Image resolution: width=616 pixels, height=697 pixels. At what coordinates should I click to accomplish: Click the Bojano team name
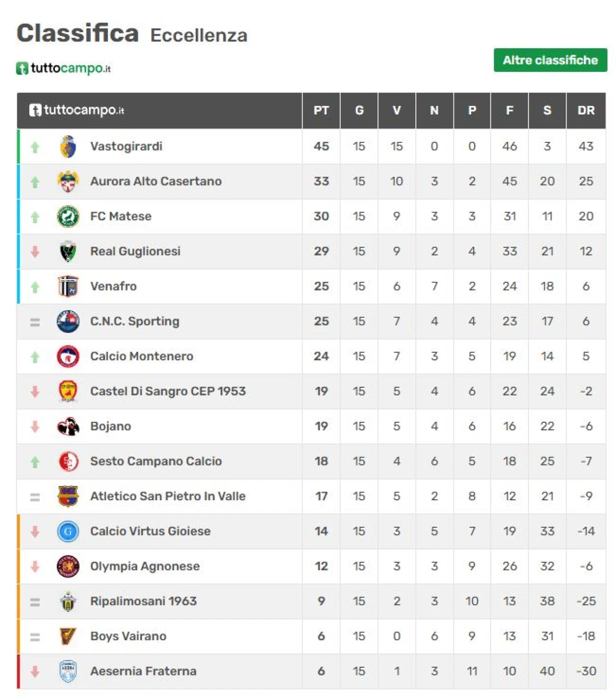(x=111, y=426)
